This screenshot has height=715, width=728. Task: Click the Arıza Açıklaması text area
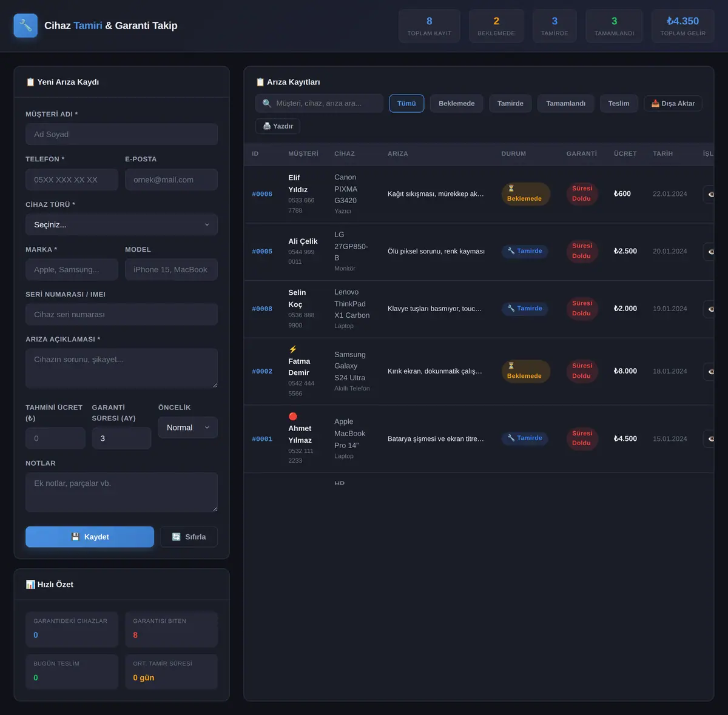121,368
